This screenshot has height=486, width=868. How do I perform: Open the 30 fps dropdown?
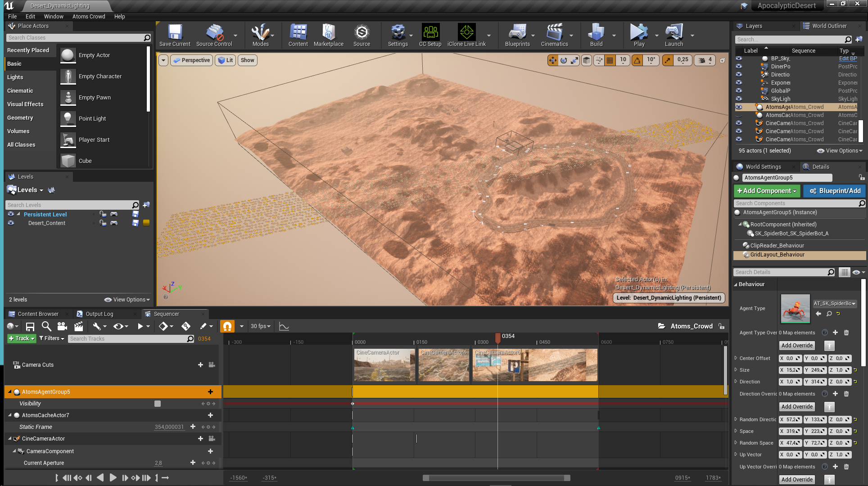point(261,326)
